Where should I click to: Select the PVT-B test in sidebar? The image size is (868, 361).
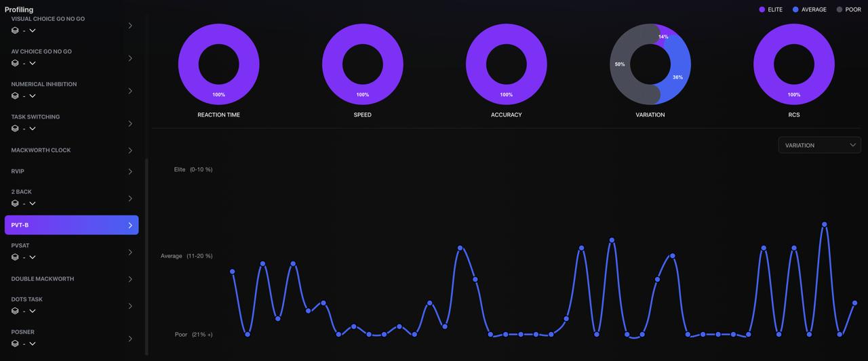point(71,225)
